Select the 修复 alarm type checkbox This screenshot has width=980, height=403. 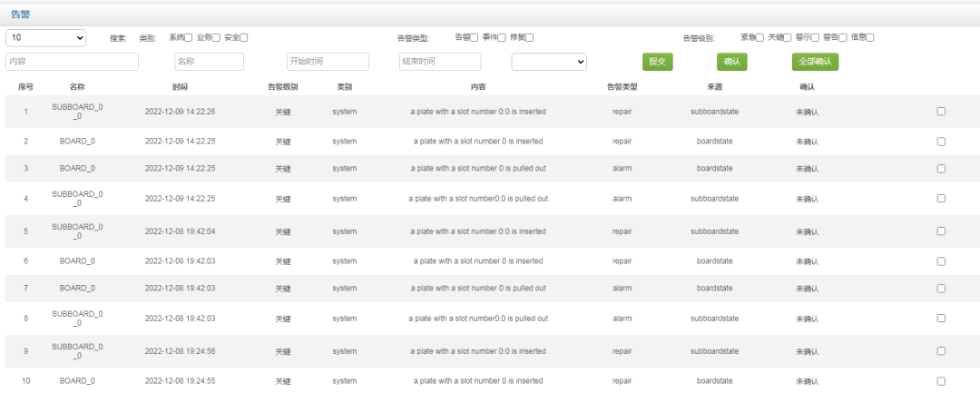pyautogui.click(x=530, y=37)
